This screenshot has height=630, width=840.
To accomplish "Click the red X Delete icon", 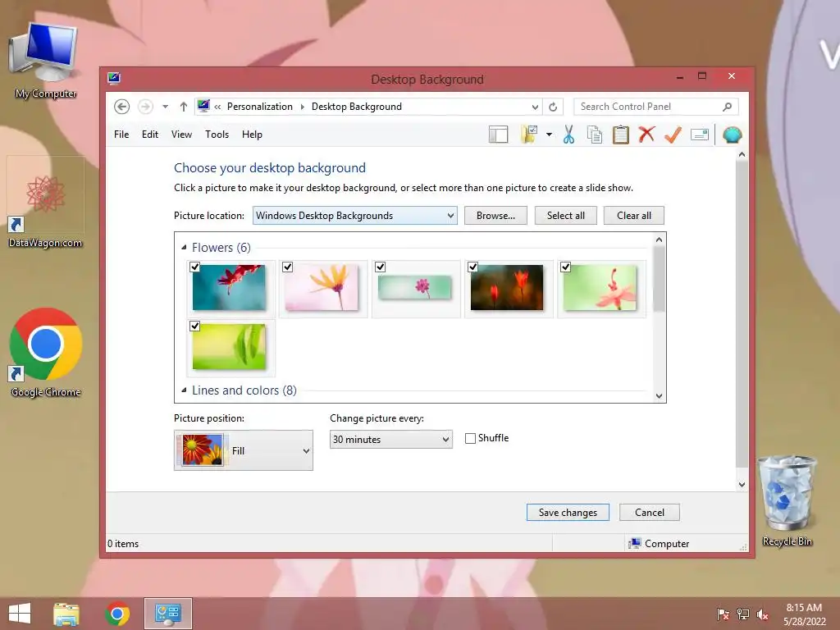I will click(x=646, y=135).
